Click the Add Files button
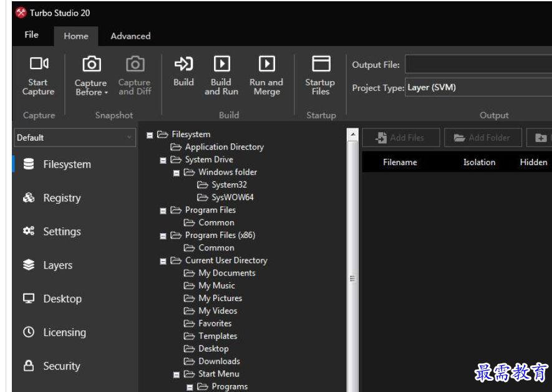This screenshot has height=392, width=552. tap(401, 138)
